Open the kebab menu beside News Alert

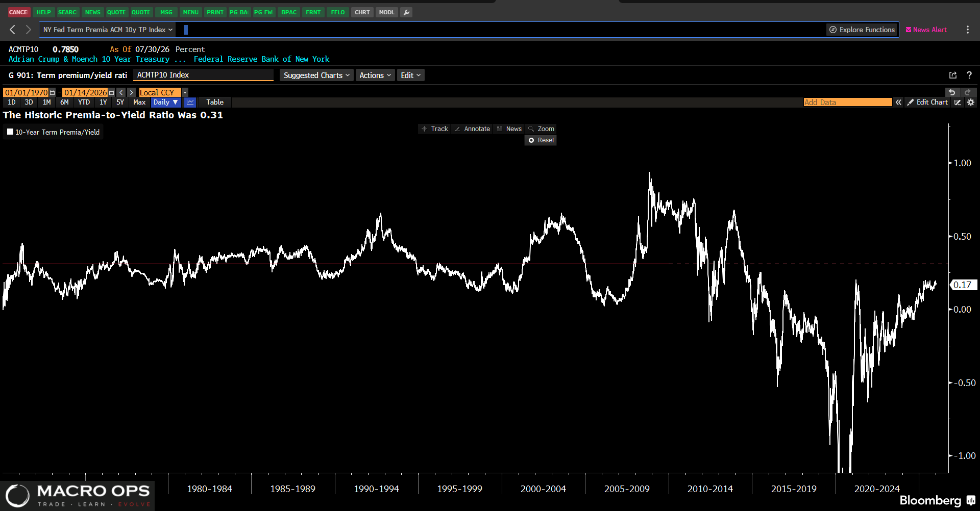click(968, 30)
